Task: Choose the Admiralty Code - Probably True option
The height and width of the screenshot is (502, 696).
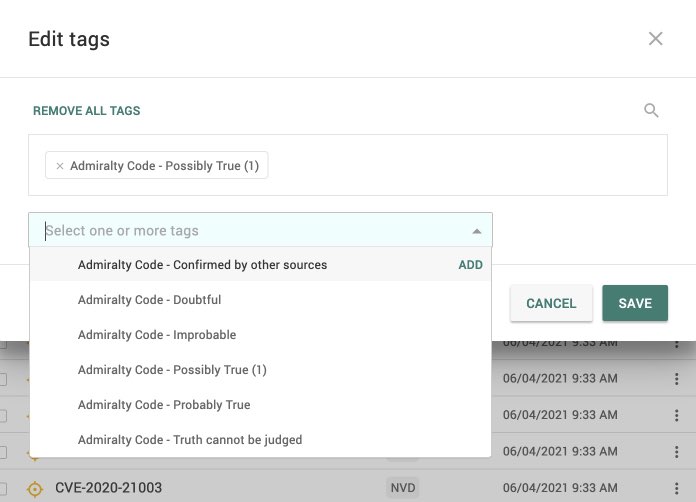Action: (x=164, y=405)
